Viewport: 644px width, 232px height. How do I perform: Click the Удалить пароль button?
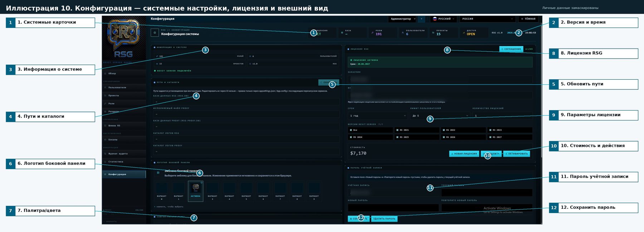pos(384,219)
